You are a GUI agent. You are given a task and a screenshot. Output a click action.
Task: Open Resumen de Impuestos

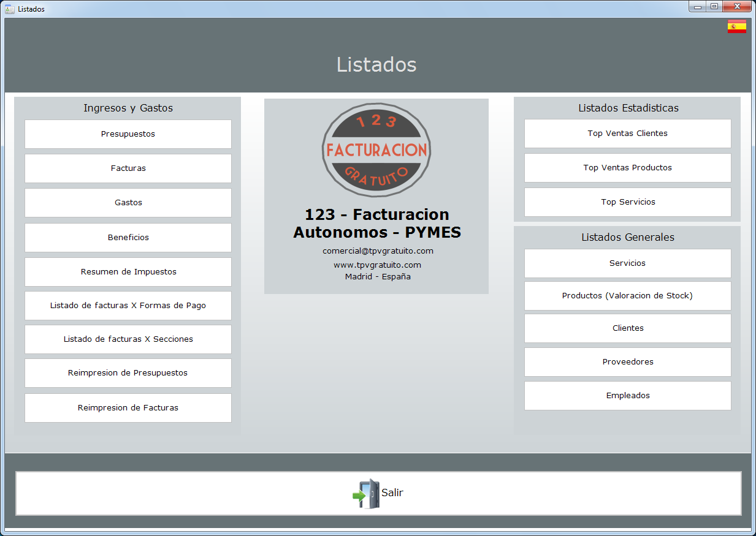point(128,272)
